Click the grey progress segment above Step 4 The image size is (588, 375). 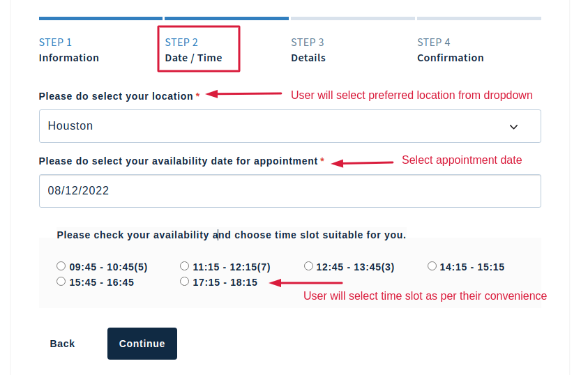point(478,18)
